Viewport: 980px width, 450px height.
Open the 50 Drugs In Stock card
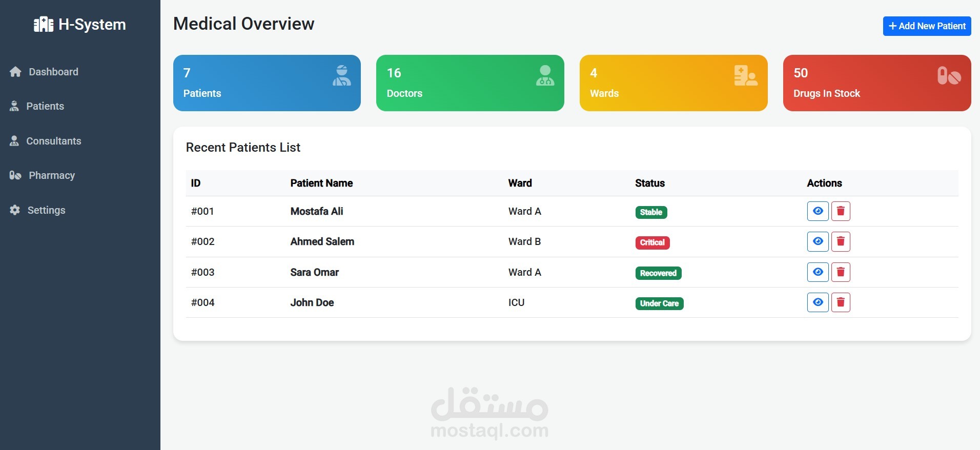click(x=877, y=83)
